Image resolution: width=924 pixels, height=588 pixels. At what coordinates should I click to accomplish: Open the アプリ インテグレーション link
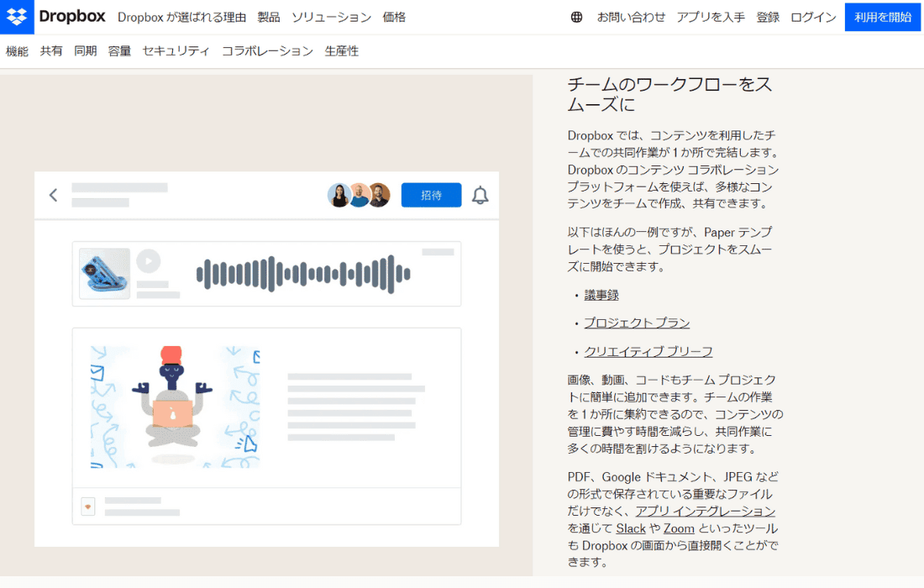706,512
